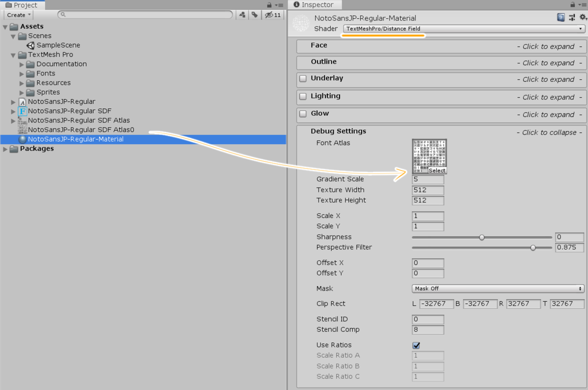
Task: Click the Fonts folder icon
Action: click(30, 73)
